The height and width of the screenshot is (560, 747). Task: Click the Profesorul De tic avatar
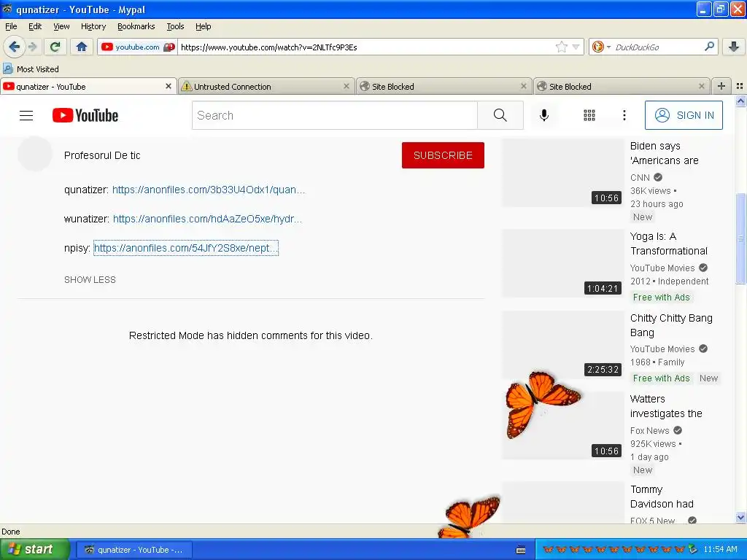35,154
